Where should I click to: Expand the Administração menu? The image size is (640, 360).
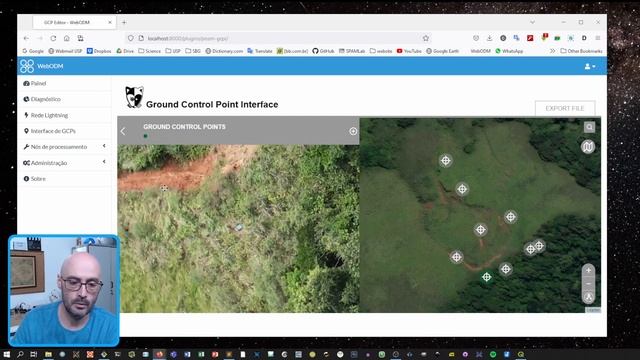coord(64,163)
